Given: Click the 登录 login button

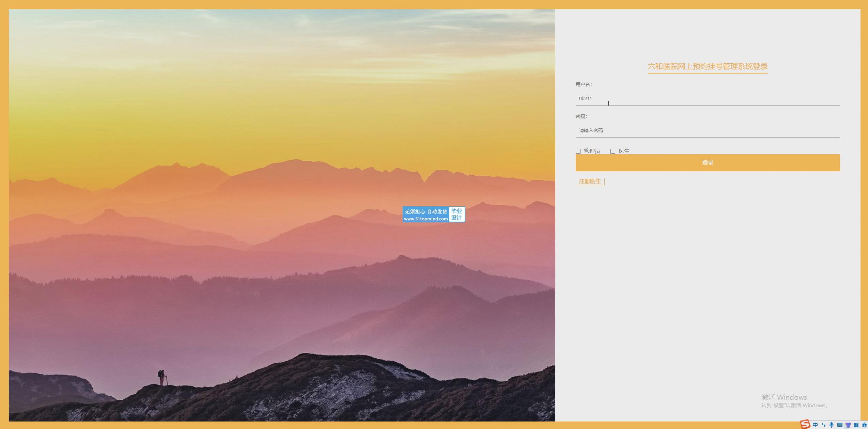Looking at the screenshot, I should (708, 163).
